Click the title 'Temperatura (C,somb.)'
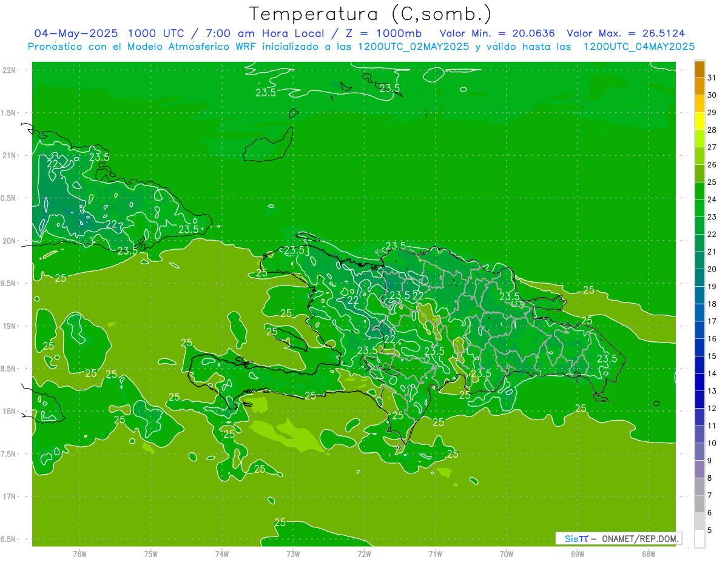The height and width of the screenshot is (562, 728). [x=371, y=14]
